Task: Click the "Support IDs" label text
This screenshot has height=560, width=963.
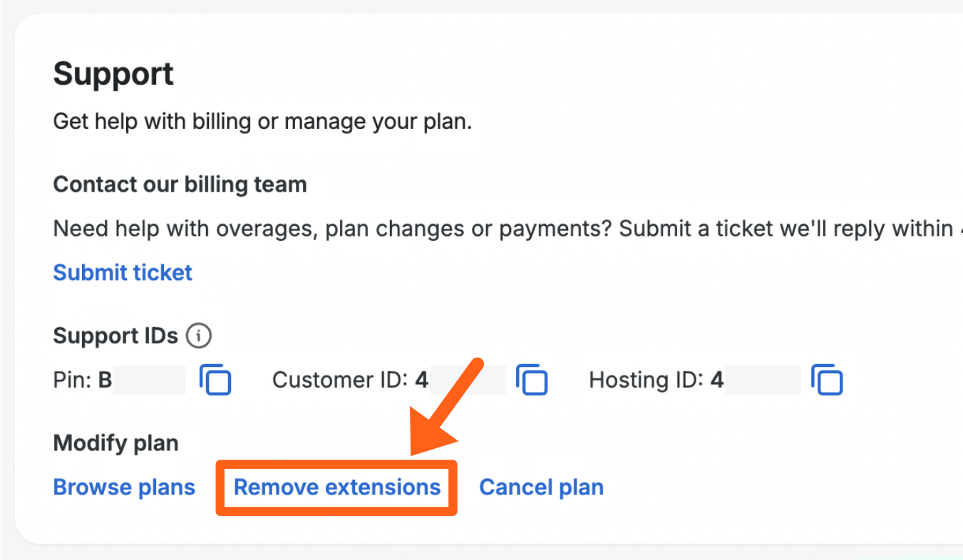Action: [x=115, y=336]
